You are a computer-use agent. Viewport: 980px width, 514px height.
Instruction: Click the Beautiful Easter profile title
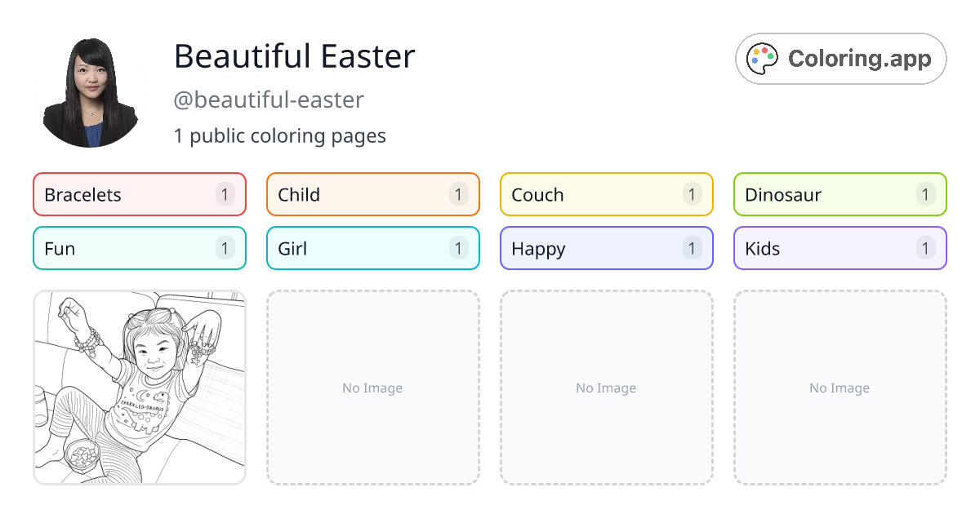(294, 57)
